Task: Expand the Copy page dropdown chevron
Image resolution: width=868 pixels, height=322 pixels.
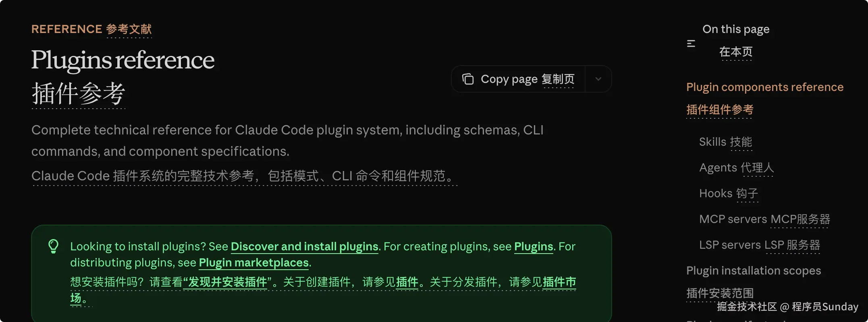Action: point(598,79)
